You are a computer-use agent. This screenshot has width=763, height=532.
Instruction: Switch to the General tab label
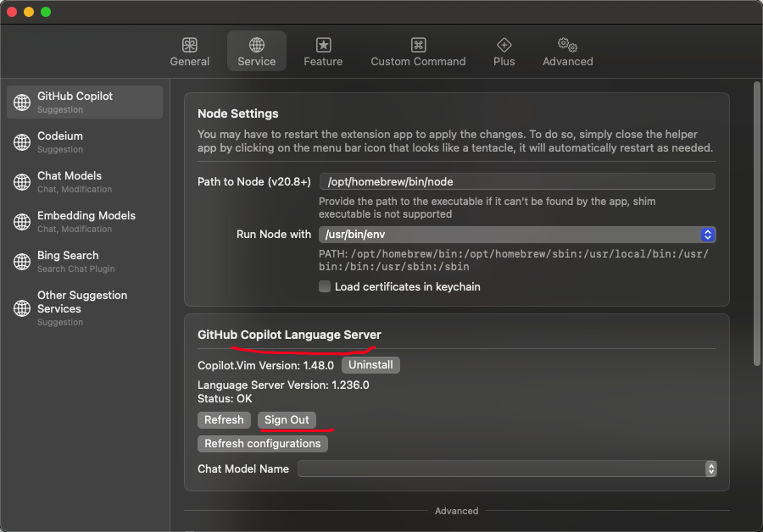tap(189, 62)
